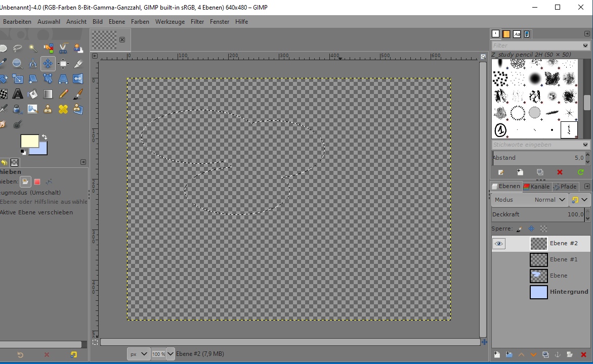Open the image menu at ruler corner
Image resolution: width=593 pixels, height=364 pixels.
[95, 56]
